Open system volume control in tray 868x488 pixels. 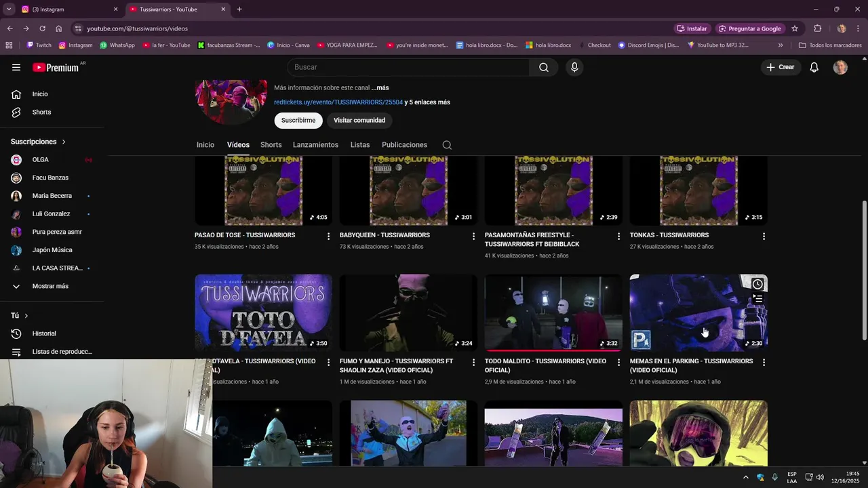[x=820, y=477]
